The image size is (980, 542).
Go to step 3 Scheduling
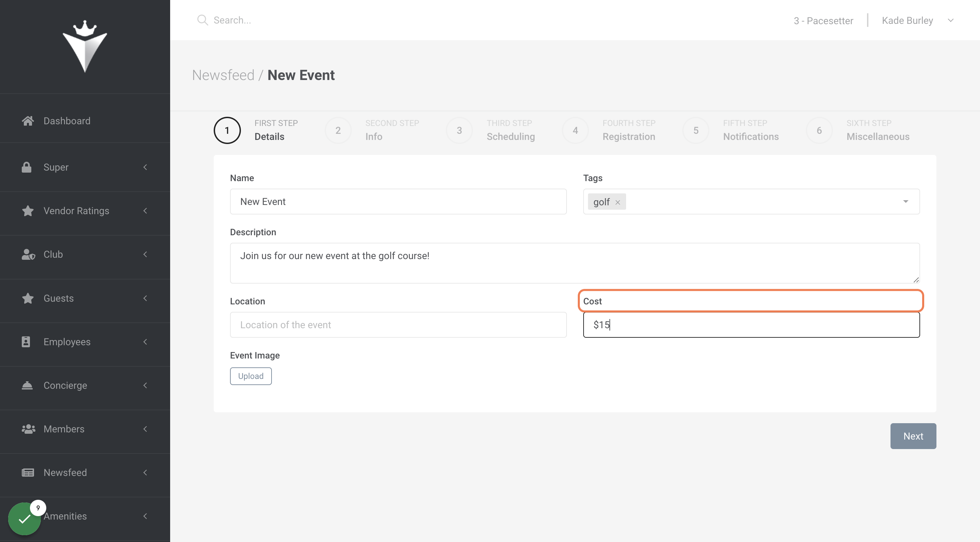(x=490, y=130)
